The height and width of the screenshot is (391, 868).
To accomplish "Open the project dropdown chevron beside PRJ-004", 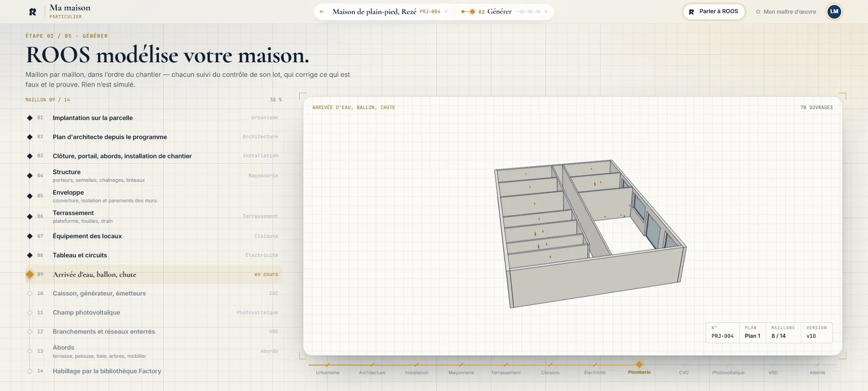I will click(x=446, y=12).
